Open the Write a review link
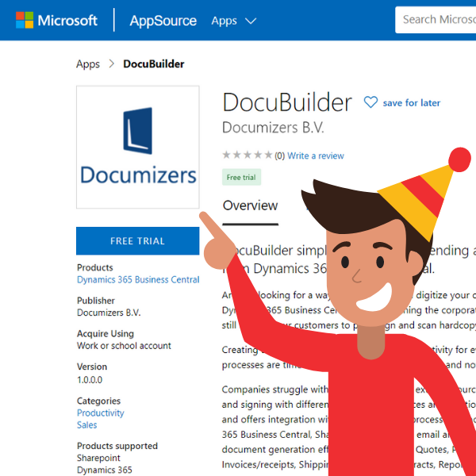This screenshot has height=476, width=476. [316, 155]
